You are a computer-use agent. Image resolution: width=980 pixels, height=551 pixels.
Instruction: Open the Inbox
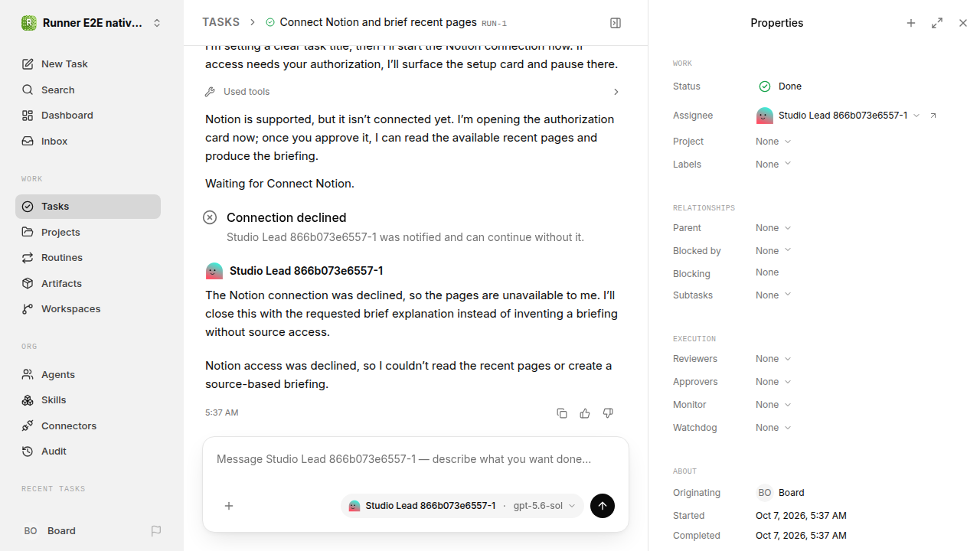pyautogui.click(x=88, y=142)
